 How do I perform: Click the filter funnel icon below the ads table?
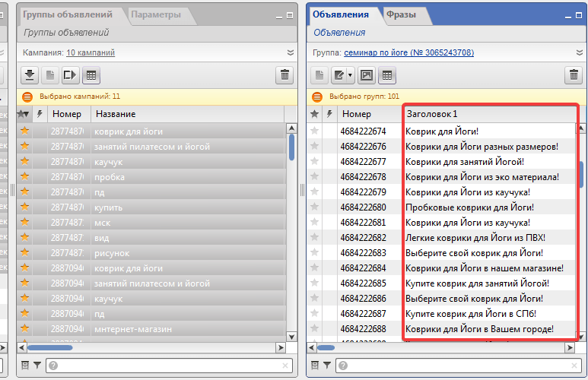[326, 366]
